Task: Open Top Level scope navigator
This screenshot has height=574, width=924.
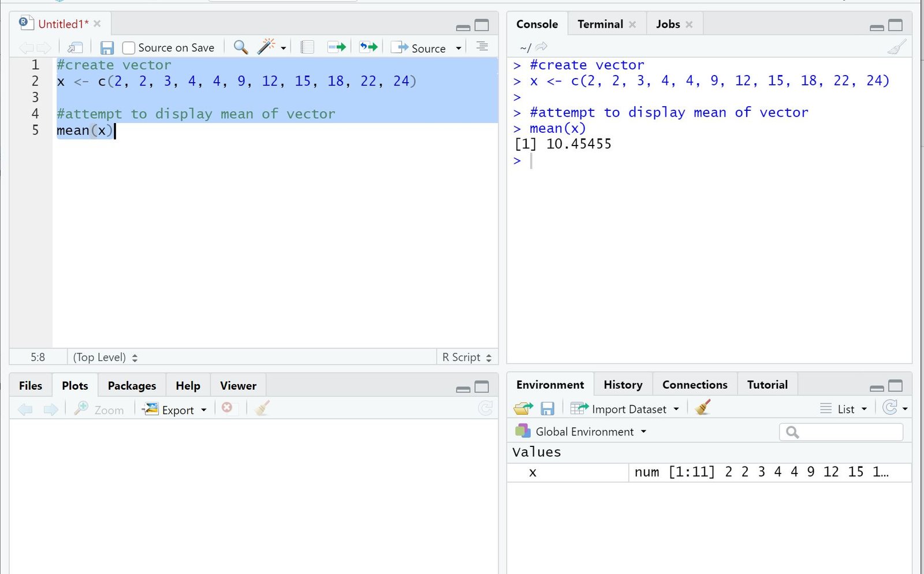Action: tap(105, 357)
